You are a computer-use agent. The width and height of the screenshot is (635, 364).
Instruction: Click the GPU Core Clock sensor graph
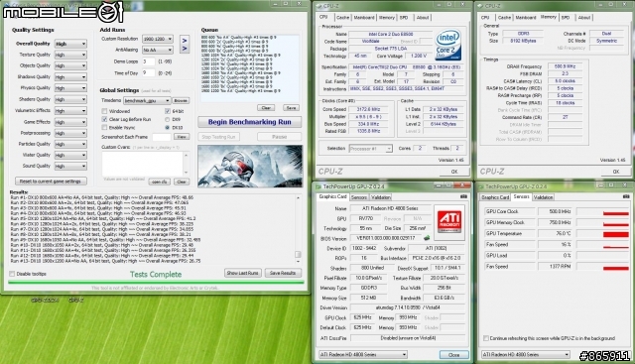pos(602,212)
